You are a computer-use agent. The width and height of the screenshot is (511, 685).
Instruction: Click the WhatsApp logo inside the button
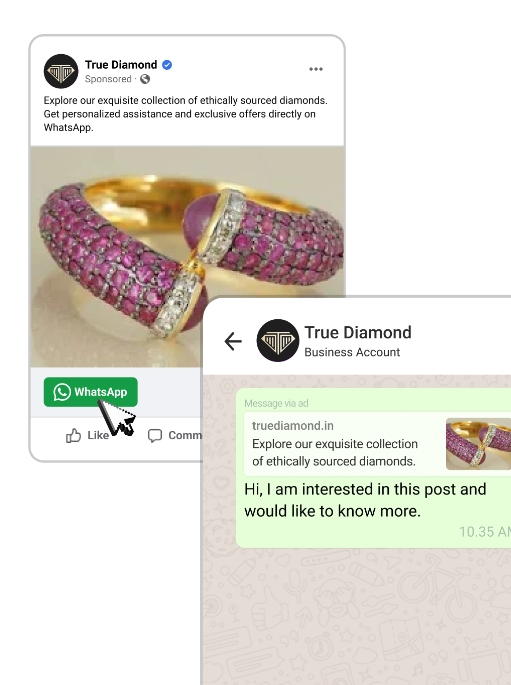tap(62, 392)
